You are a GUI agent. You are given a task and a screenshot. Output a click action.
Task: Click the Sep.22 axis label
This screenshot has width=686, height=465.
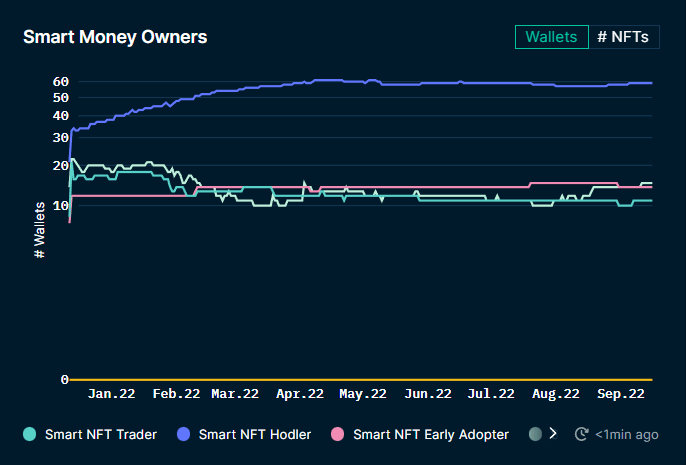coord(621,394)
